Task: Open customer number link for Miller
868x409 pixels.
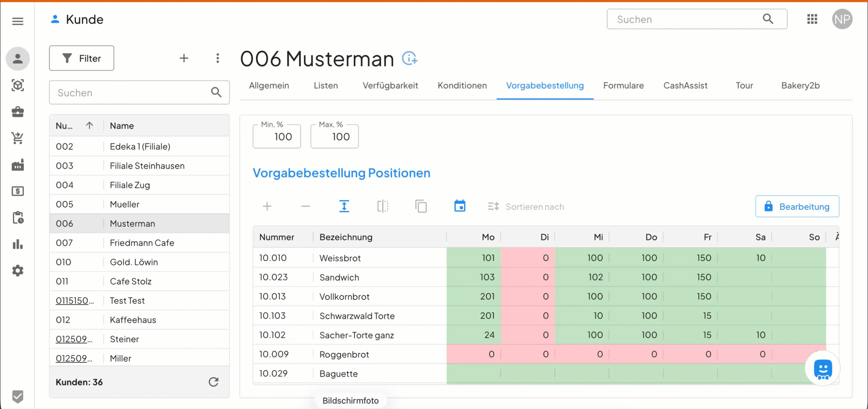Action: tap(74, 358)
